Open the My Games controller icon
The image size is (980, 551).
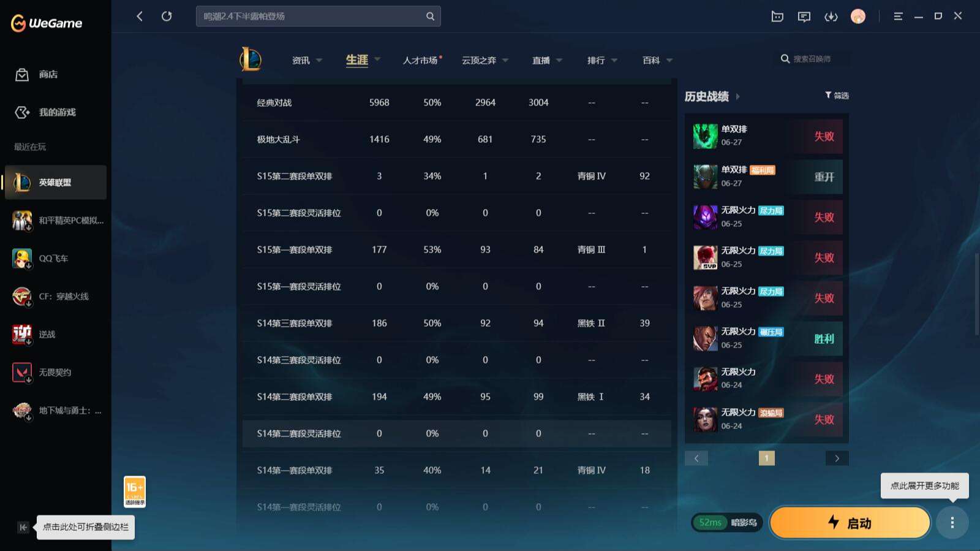click(22, 112)
